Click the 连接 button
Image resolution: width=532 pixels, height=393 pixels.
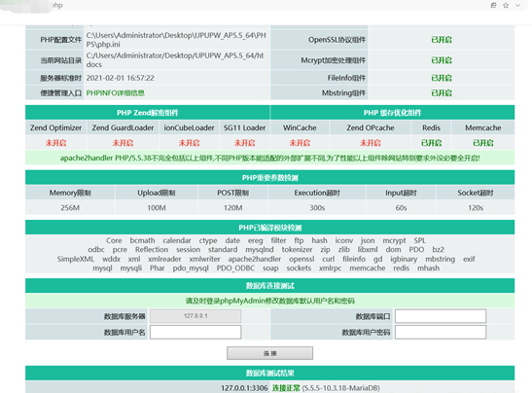click(x=269, y=353)
